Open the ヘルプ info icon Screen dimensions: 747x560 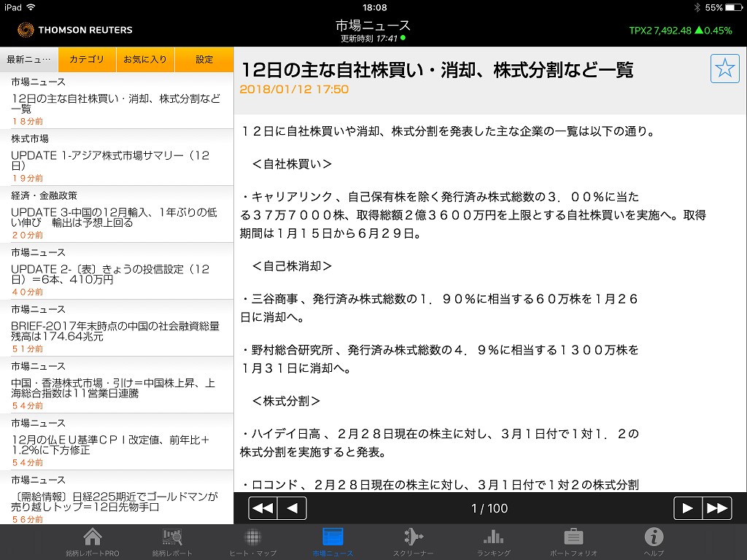tap(654, 542)
